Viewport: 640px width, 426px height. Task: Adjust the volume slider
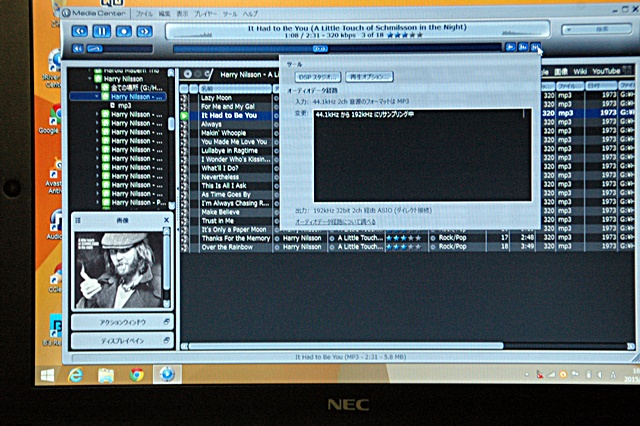click(119, 49)
